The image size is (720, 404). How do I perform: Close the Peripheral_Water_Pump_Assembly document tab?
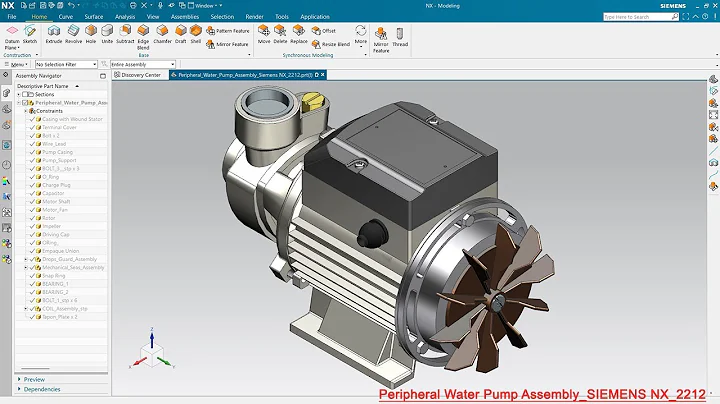pos(322,74)
